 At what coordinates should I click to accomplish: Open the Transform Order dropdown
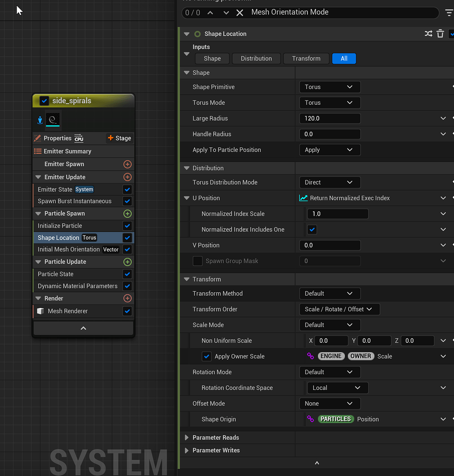pyautogui.click(x=339, y=309)
